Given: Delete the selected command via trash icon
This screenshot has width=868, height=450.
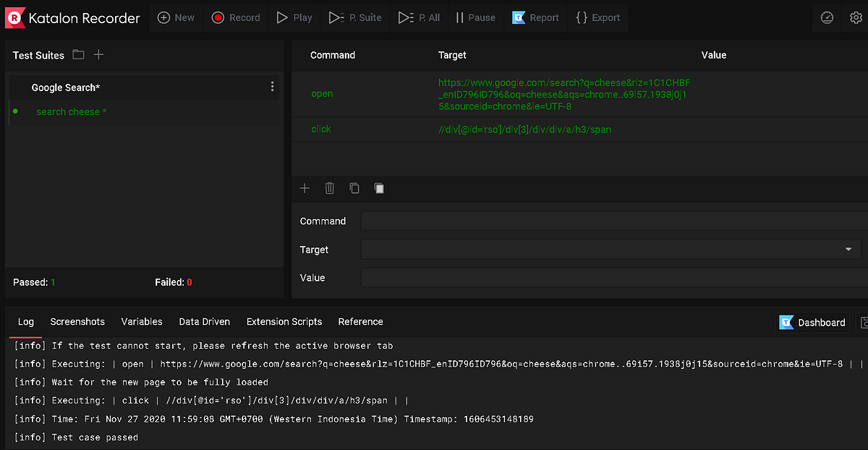Looking at the screenshot, I should pos(329,188).
